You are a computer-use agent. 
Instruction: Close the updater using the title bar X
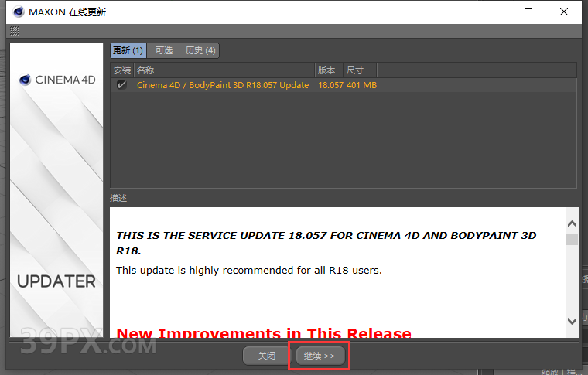pos(565,12)
